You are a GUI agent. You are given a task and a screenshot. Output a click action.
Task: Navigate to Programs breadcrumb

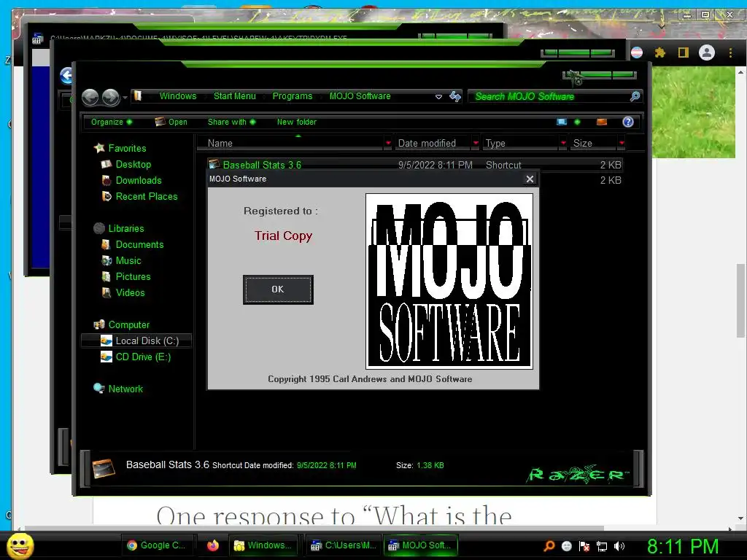click(x=292, y=96)
